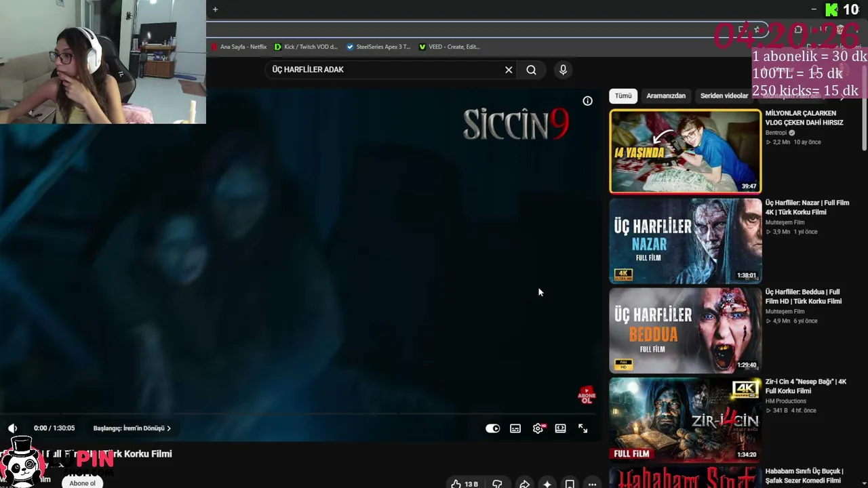
Task: Open 'Üç Harfliler: Nazar | Full Film' title
Action: click(807, 207)
